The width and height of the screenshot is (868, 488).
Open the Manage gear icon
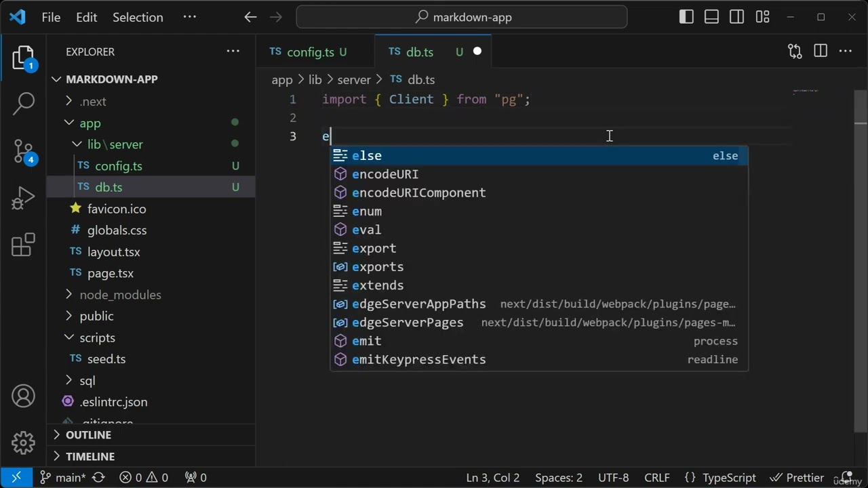23,443
